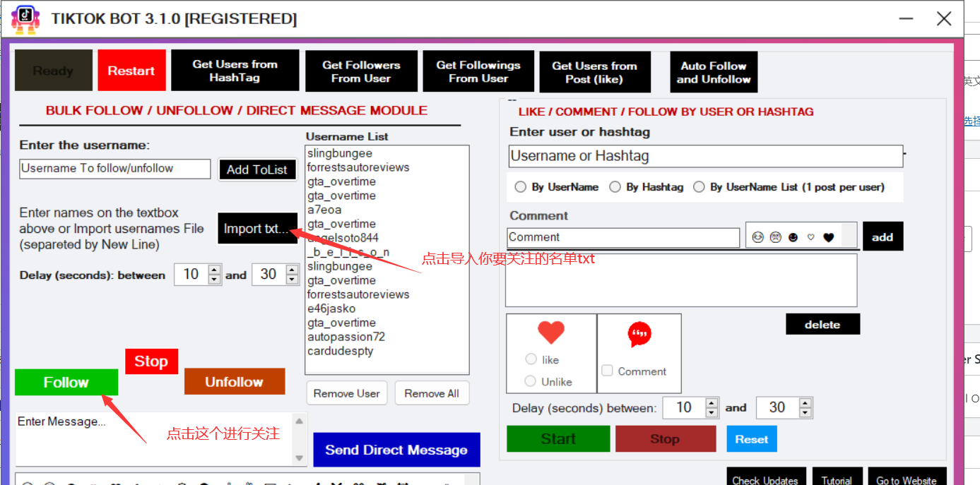Insert the grinning face emoji

758,238
